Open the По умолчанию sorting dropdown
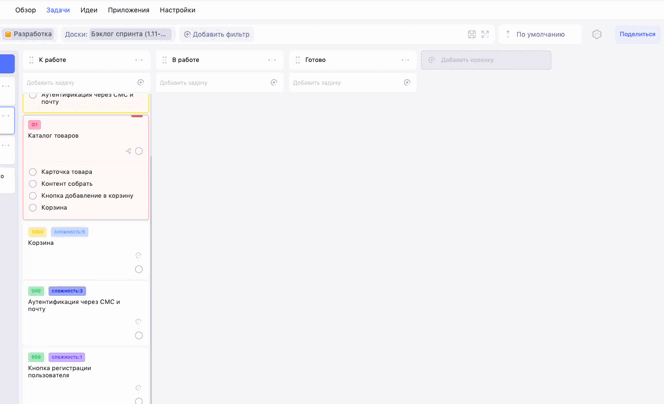664x404 pixels. 540,34
